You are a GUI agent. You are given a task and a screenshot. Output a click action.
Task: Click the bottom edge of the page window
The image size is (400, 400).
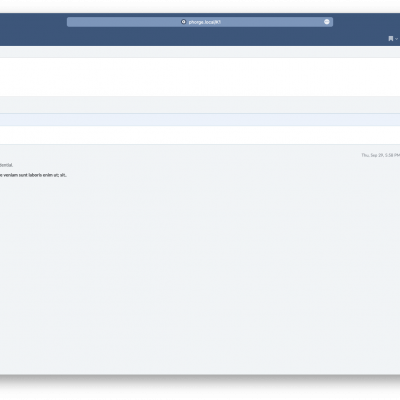(200, 374)
